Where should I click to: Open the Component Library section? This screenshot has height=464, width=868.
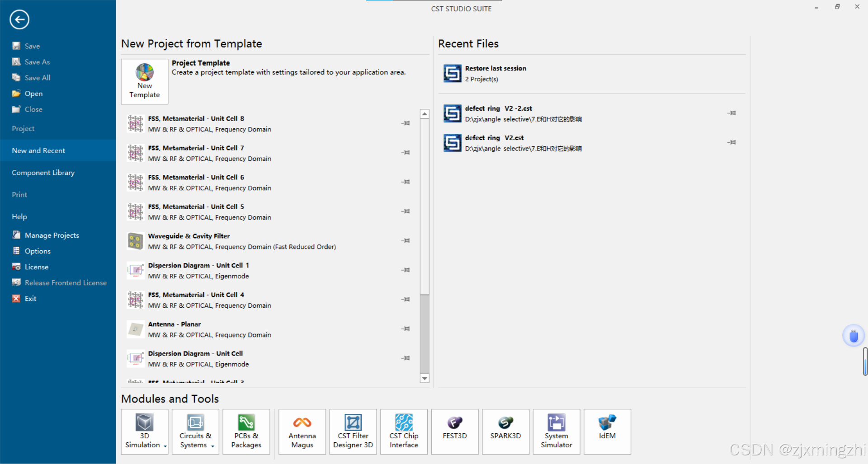[x=43, y=173]
